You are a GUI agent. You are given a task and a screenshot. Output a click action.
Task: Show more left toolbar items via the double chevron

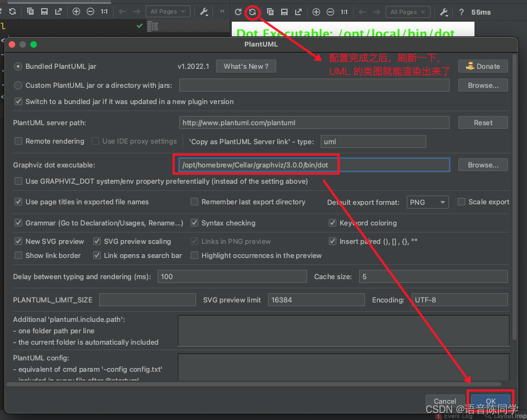coord(222,11)
